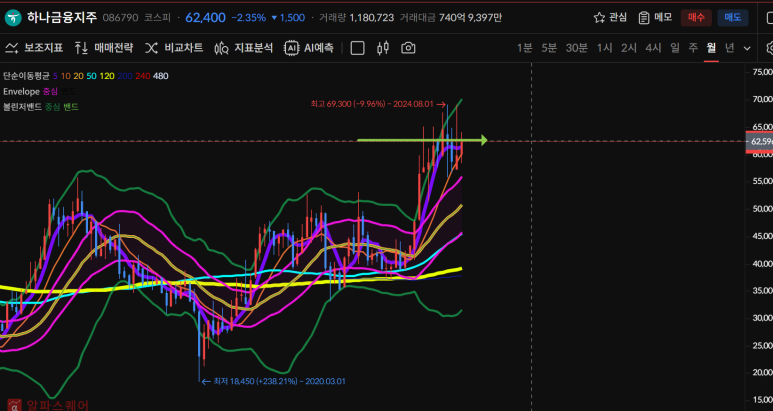Click the 단순이동평균 indicator label

tap(26, 76)
